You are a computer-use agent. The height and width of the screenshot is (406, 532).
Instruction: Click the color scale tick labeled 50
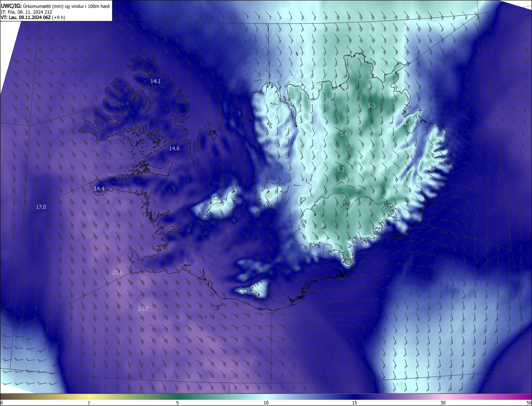click(529, 403)
